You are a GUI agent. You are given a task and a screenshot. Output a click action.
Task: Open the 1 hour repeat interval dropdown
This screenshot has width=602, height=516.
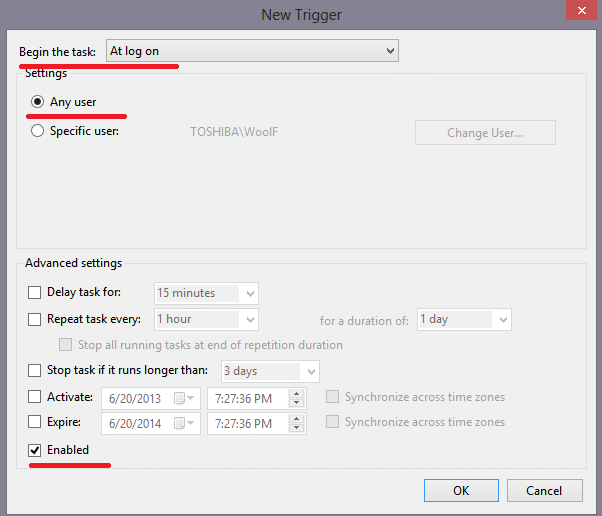pos(206,319)
